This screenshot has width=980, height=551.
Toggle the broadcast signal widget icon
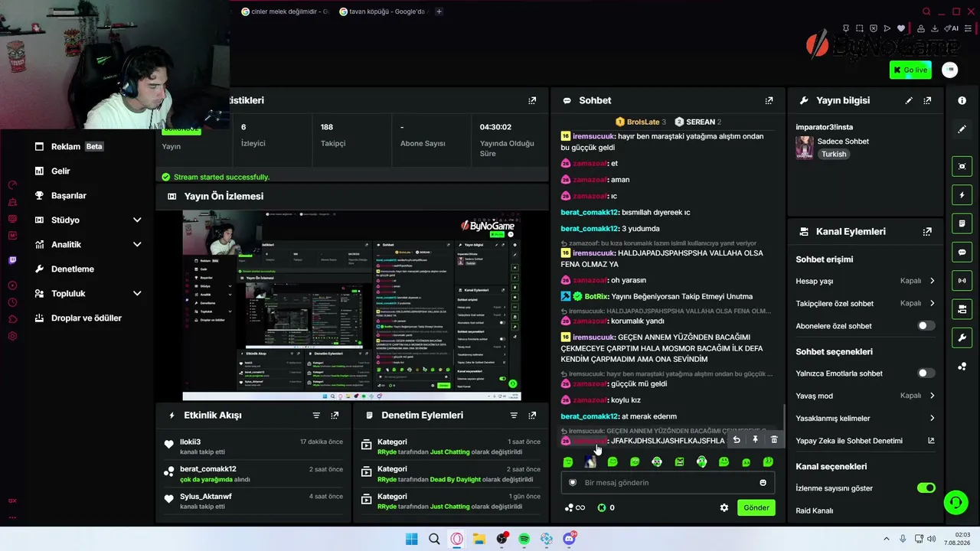(x=962, y=281)
